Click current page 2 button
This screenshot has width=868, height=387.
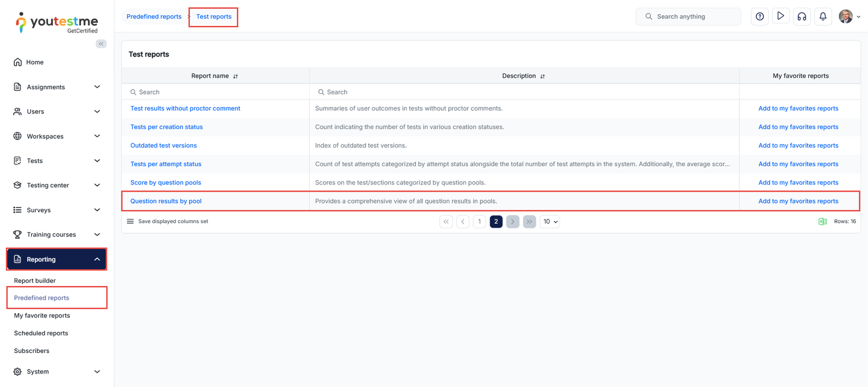(x=496, y=221)
